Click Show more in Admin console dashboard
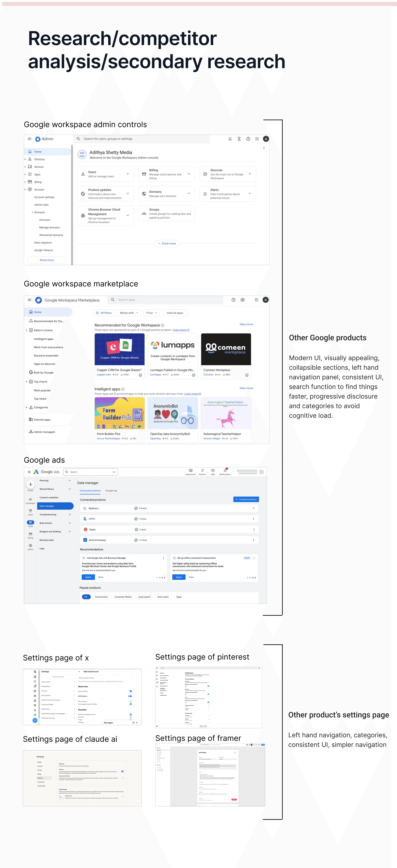 [x=167, y=243]
